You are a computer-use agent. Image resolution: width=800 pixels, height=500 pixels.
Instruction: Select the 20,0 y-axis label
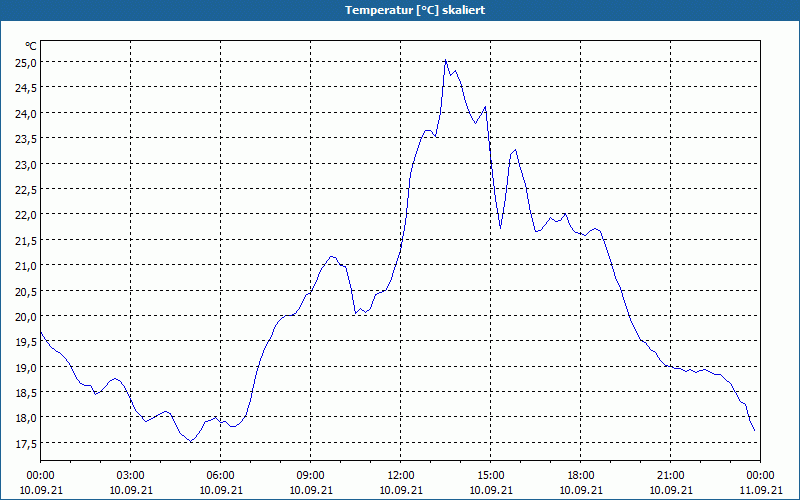[x=27, y=317]
